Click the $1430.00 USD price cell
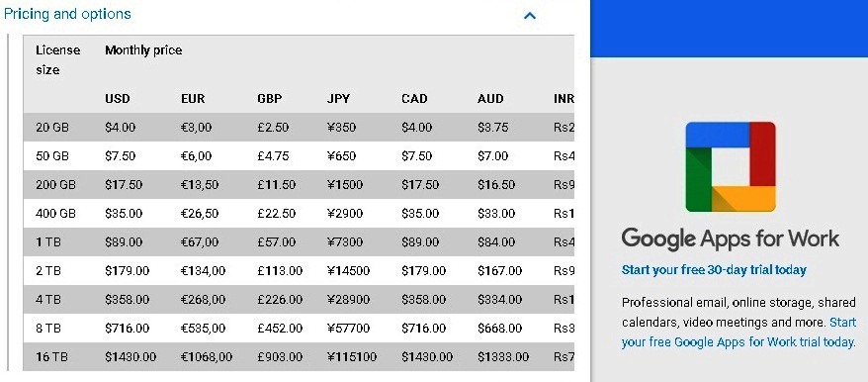This screenshot has height=382, width=868. click(130, 356)
